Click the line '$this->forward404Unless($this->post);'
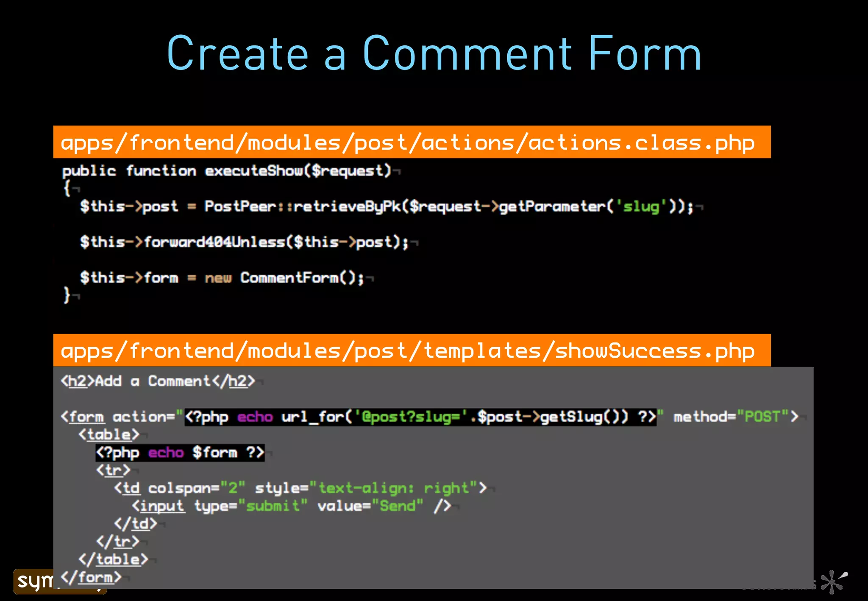 (x=244, y=242)
